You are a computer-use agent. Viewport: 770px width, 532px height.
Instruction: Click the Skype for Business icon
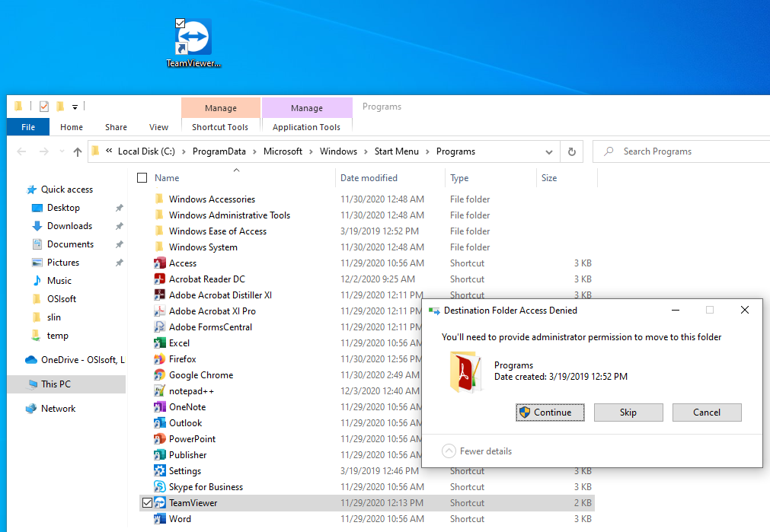tap(160, 487)
